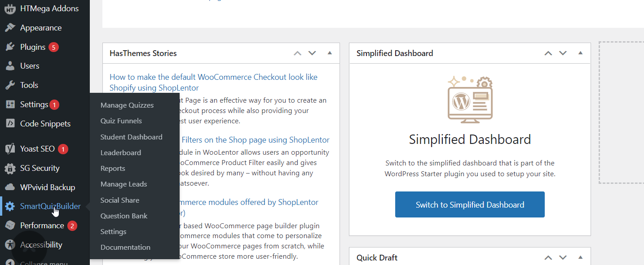The width and height of the screenshot is (644, 265).
Task: Click the HTMega Addons sidebar icon
Action: (x=10, y=9)
